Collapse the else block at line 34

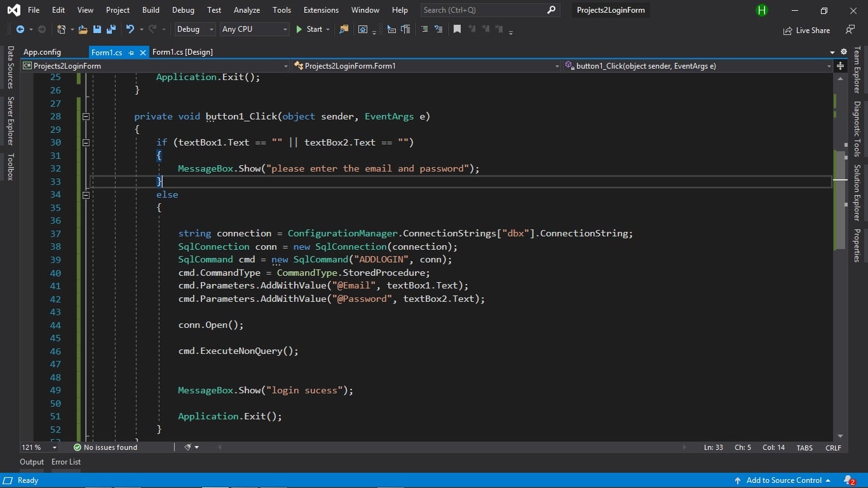(x=86, y=194)
